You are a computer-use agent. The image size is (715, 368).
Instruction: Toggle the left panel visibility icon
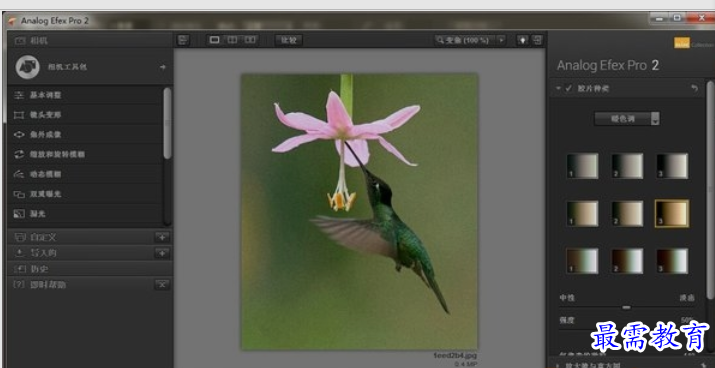click(x=183, y=40)
